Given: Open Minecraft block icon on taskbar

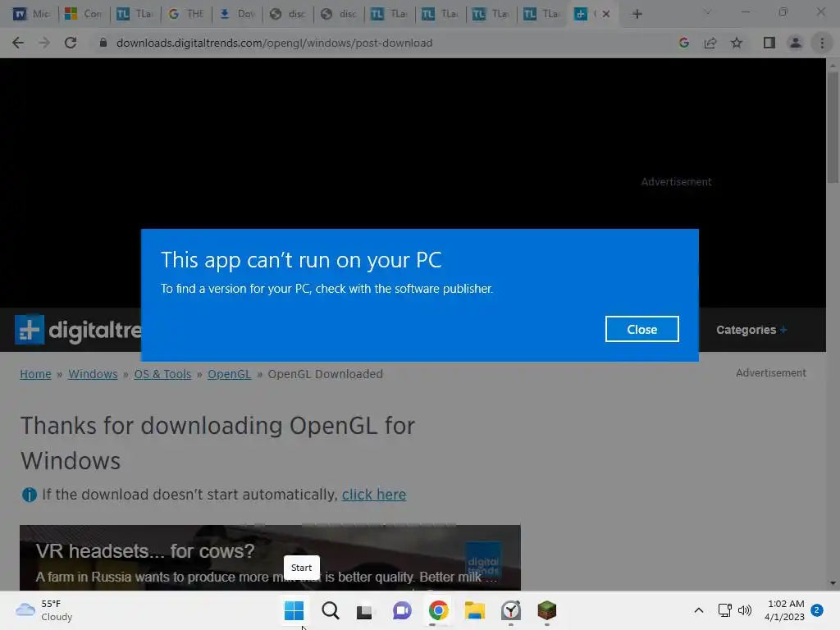Looking at the screenshot, I should tap(546, 610).
